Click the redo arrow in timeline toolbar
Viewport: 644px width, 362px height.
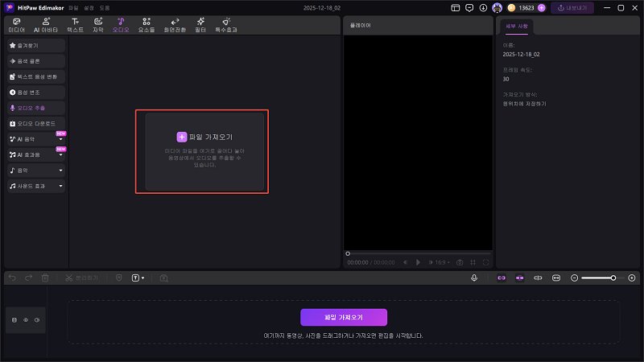pos(28,278)
